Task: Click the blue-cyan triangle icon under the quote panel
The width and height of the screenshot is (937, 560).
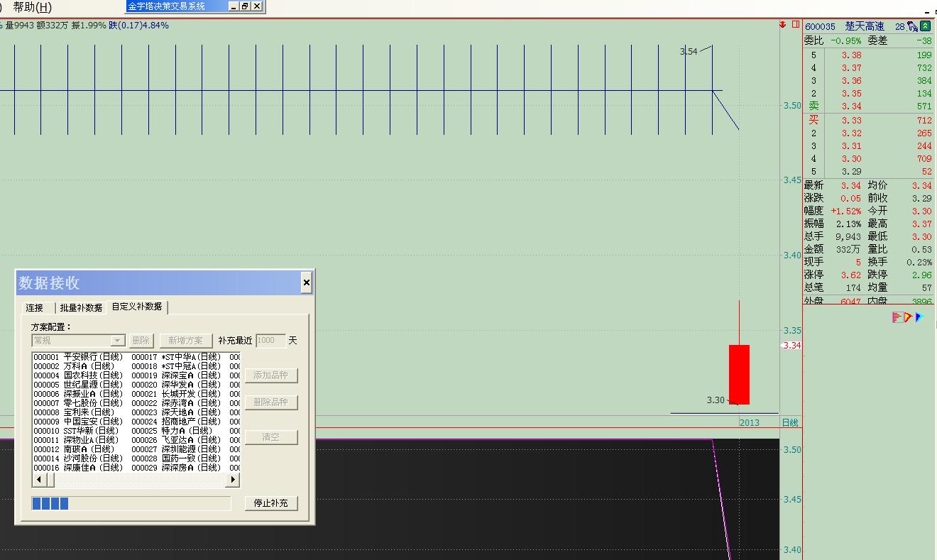Action: click(x=918, y=317)
